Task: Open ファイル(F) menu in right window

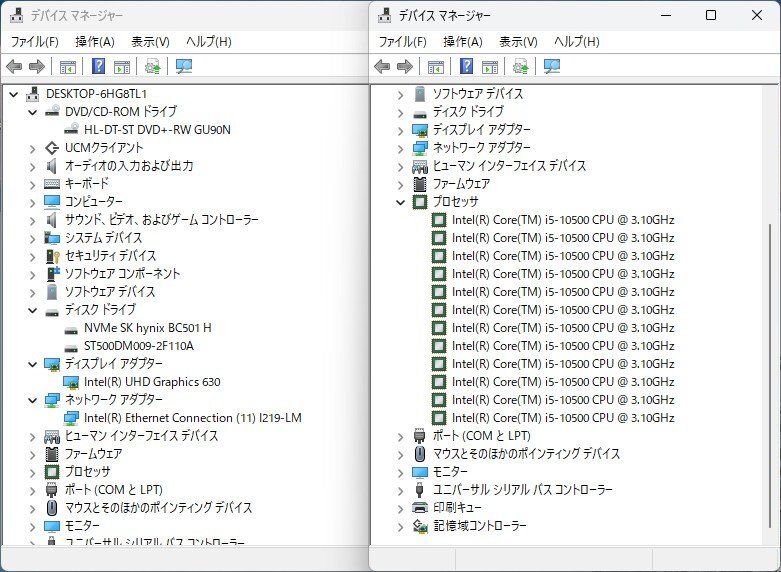Action: tap(402, 42)
